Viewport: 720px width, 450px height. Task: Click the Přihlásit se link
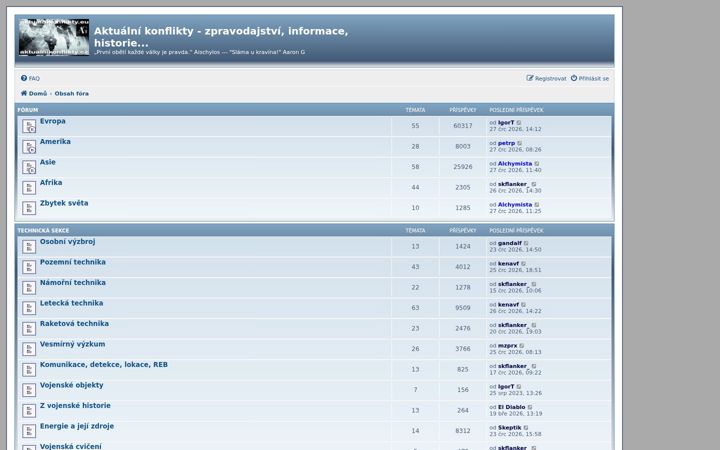point(590,79)
